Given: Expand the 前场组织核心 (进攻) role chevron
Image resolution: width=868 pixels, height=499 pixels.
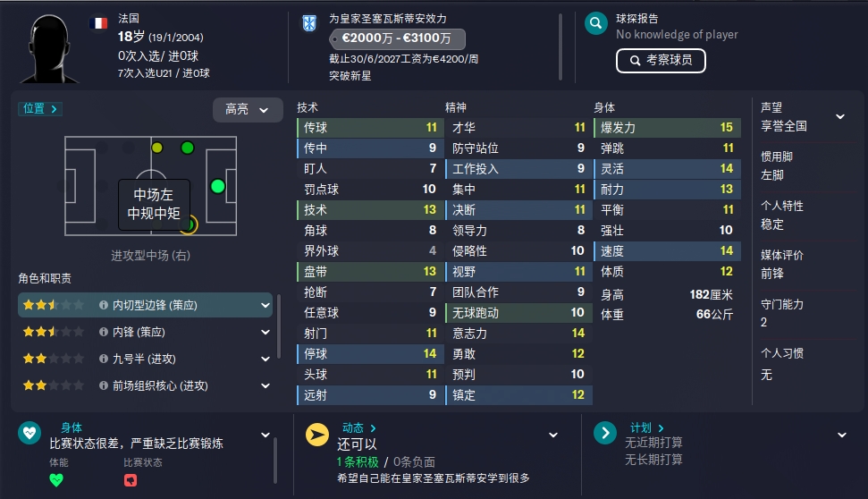Looking at the screenshot, I should pyautogui.click(x=265, y=385).
